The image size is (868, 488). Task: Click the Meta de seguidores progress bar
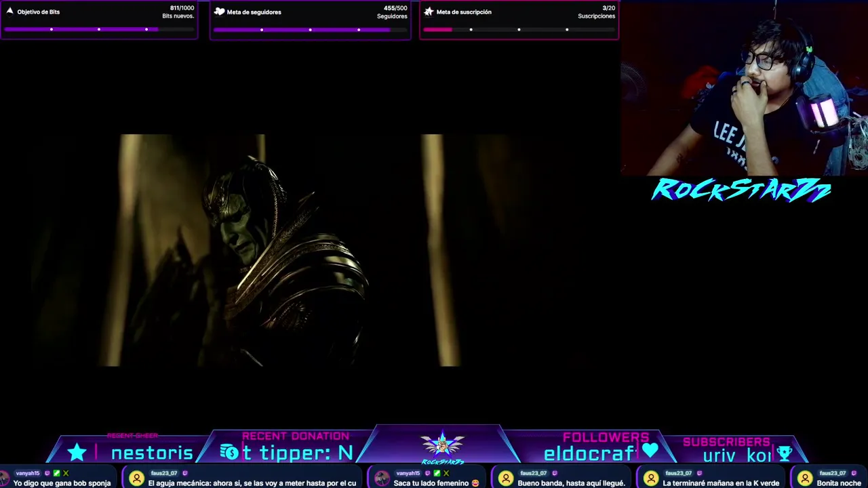tap(310, 29)
